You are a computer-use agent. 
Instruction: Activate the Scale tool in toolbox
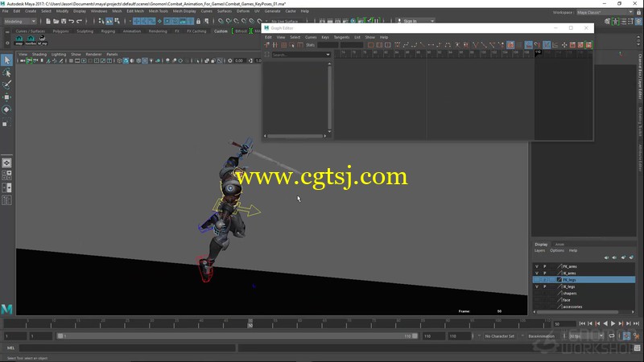click(x=6, y=122)
